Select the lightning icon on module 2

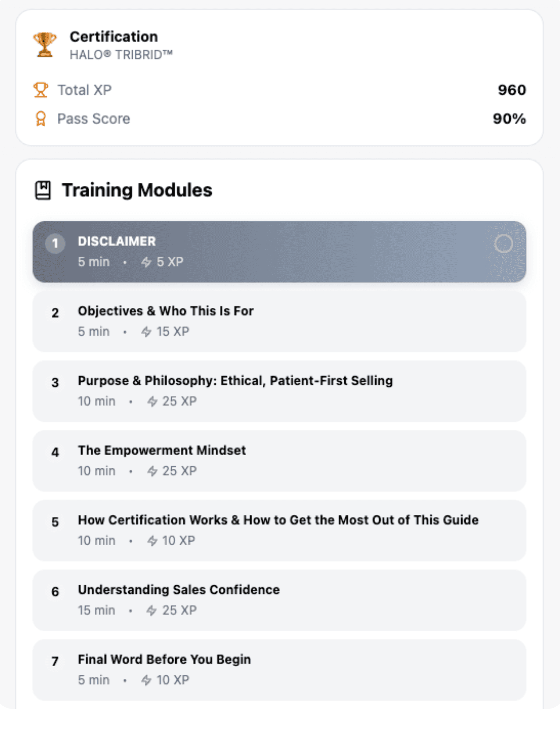(x=147, y=331)
